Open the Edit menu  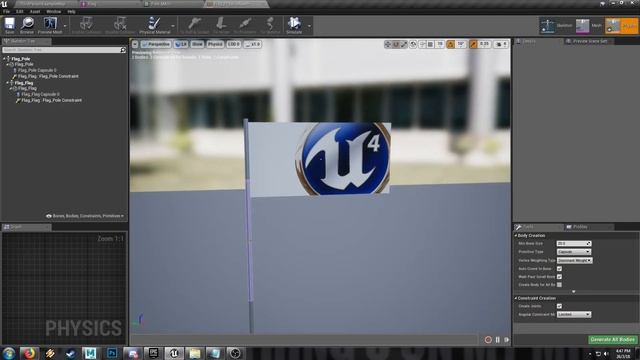20,11
